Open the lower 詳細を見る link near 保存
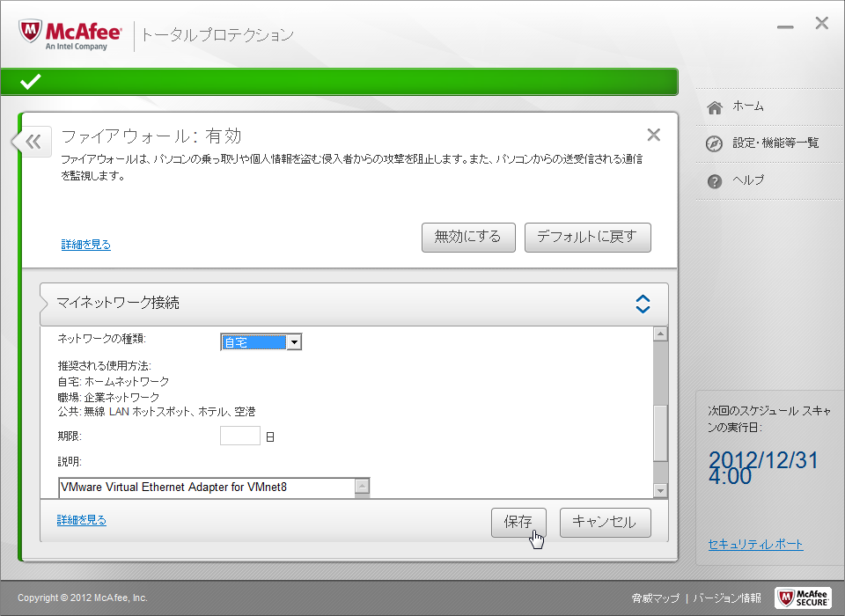The width and height of the screenshot is (845, 616). tap(81, 520)
